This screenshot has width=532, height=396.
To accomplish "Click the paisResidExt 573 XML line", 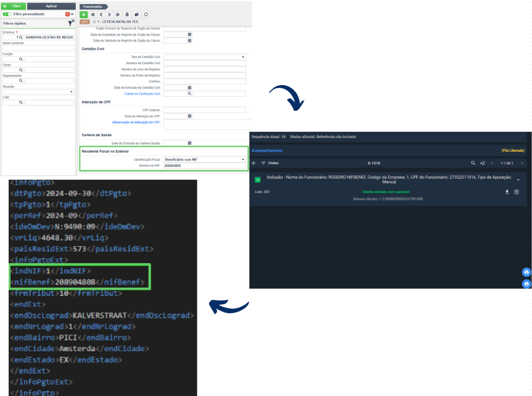I will (82, 249).
